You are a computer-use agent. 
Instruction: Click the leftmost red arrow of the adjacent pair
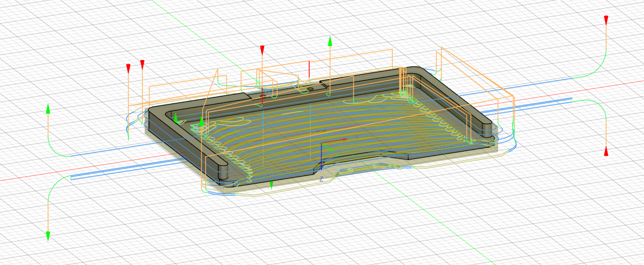coord(129,68)
